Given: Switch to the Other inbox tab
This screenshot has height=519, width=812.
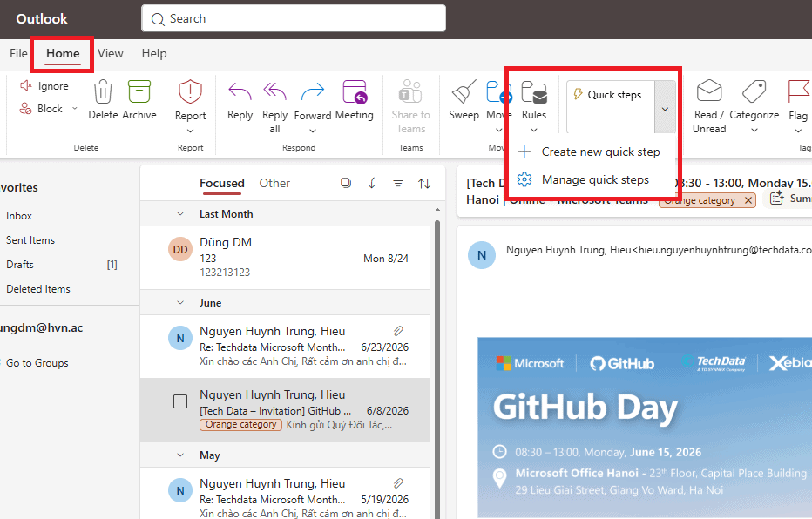Looking at the screenshot, I should click(274, 183).
